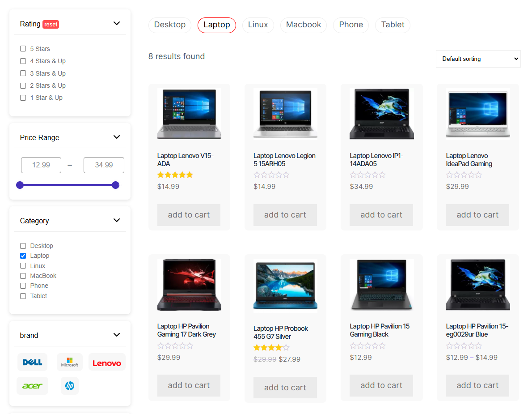Check the 2 Stars & Up filter
Screen dimensions: 532x414
click(23, 85)
